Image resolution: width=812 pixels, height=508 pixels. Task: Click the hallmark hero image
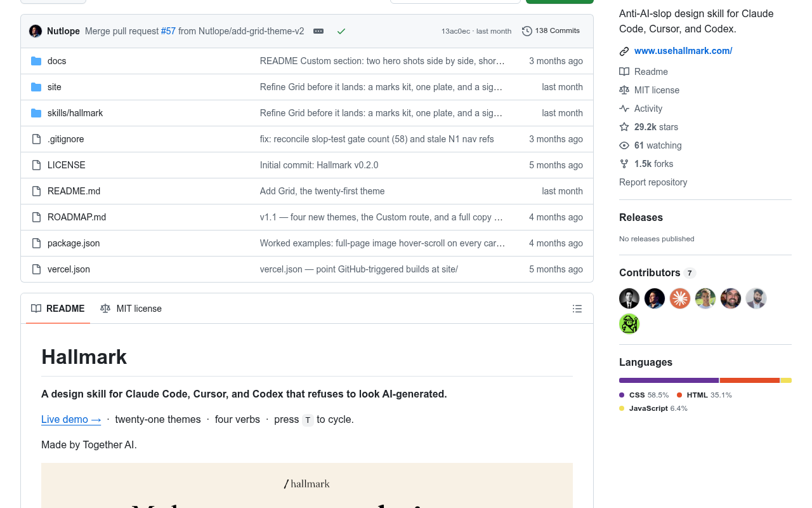point(307,485)
